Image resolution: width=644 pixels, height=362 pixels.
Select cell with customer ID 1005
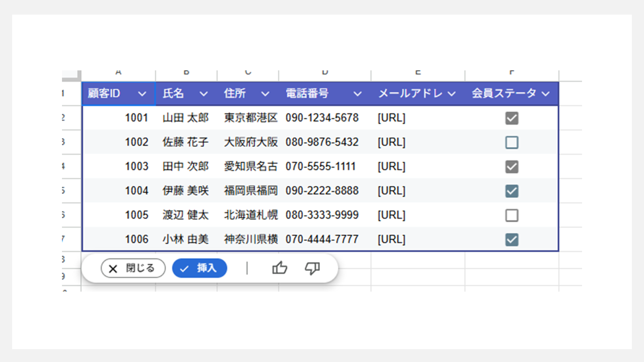[119, 215]
